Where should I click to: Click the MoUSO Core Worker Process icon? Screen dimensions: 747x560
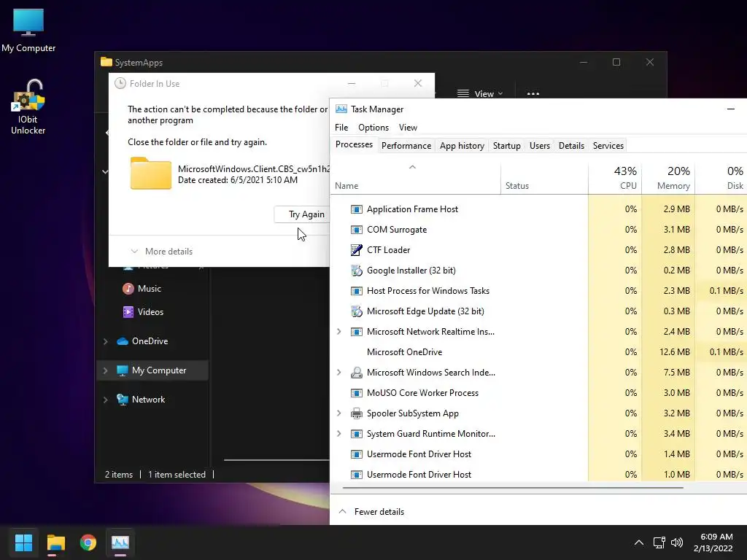pyautogui.click(x=356, y=393)
